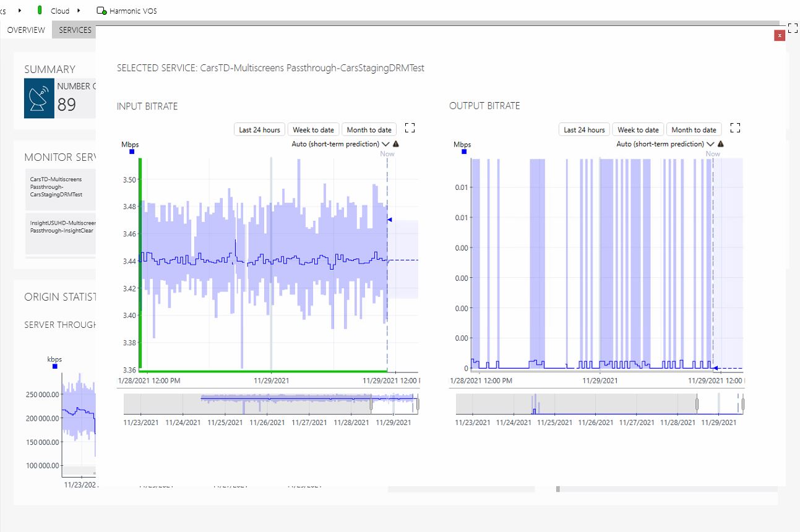This screenshot has height=532, width=800.
Task: Open Auto prediction dropdown on input bitrate chart
Action: (340, 144)
